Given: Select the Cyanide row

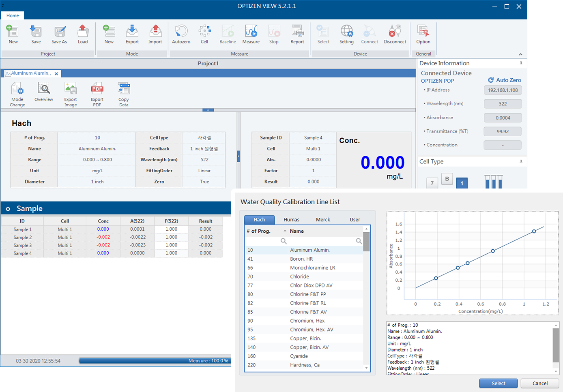Looking at the screenshot, I should pyautogui.click(x=304, y=356).
